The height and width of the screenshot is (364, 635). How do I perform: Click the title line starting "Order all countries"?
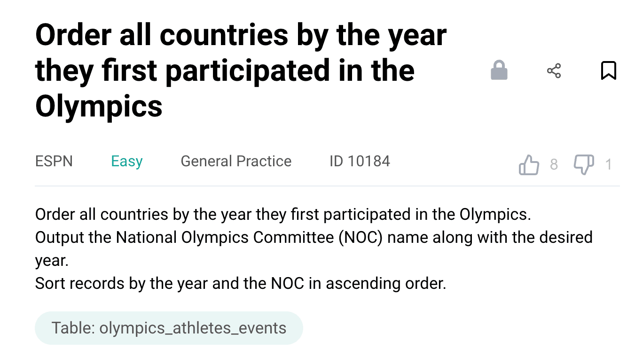click(241, 35)
